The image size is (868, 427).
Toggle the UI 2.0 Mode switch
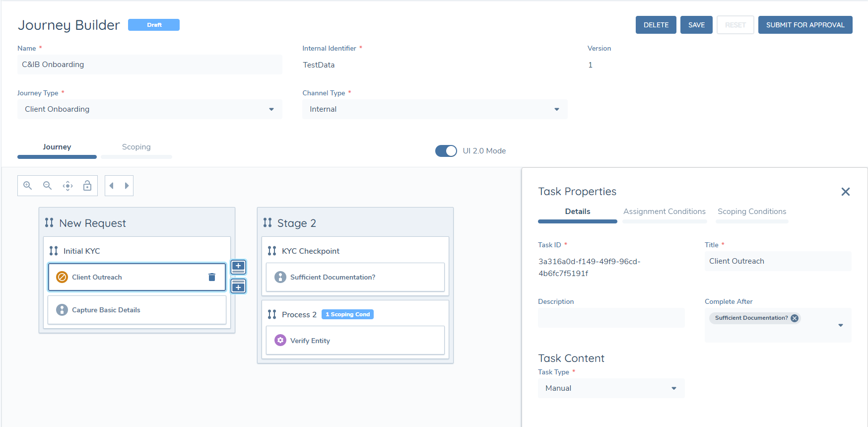click(x=446, y=151)
